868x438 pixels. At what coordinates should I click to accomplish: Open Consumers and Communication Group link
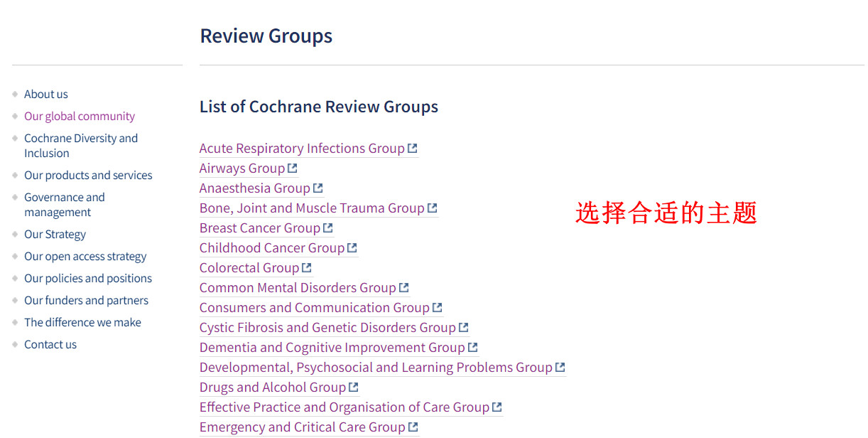[315, 308]
